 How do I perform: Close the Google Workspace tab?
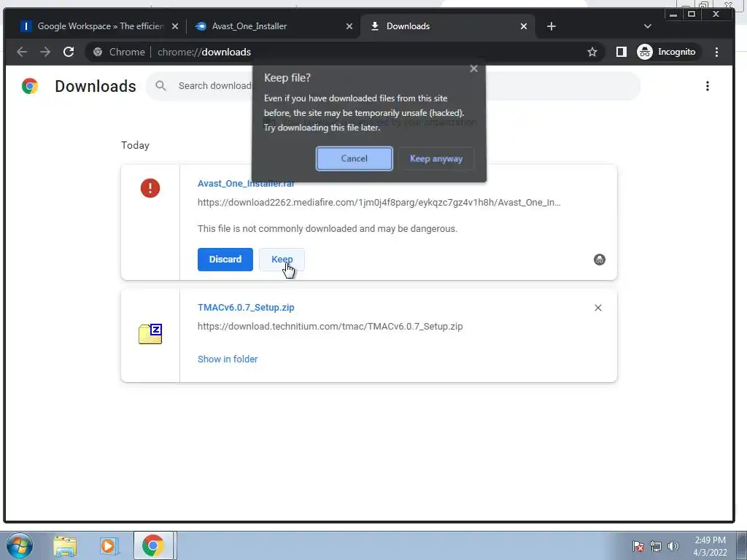(175, 26)
